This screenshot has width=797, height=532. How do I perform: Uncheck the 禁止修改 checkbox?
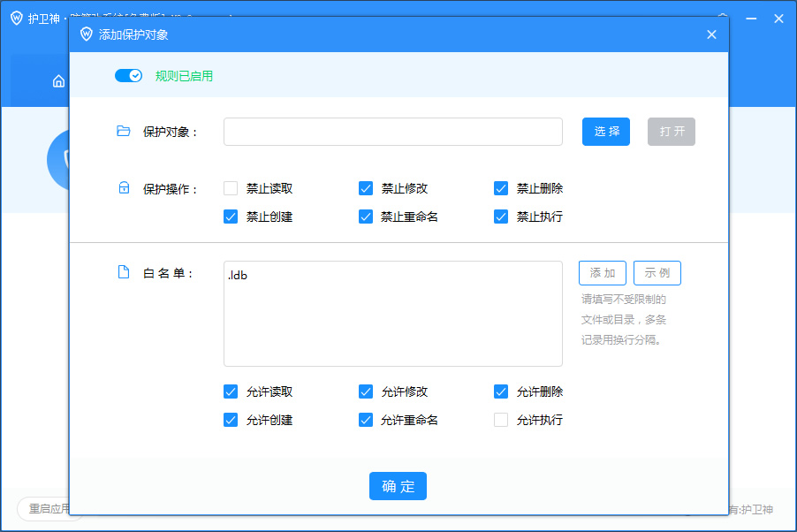[366, 187]
